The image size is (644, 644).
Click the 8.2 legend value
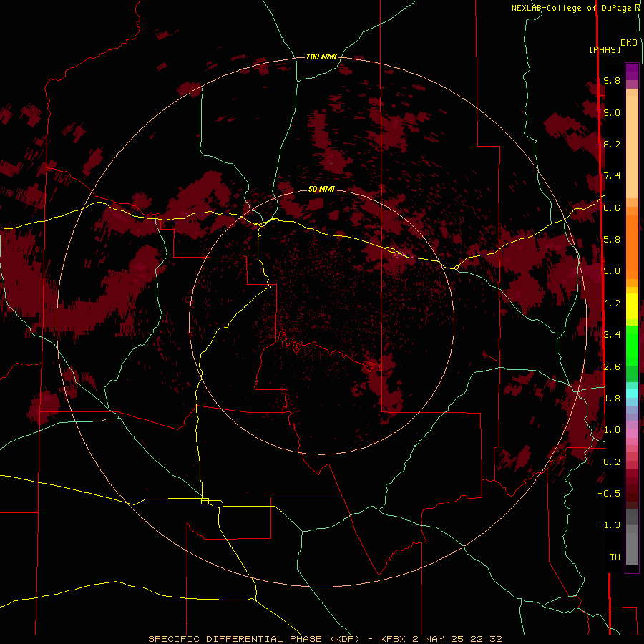[x=612, y=144]
